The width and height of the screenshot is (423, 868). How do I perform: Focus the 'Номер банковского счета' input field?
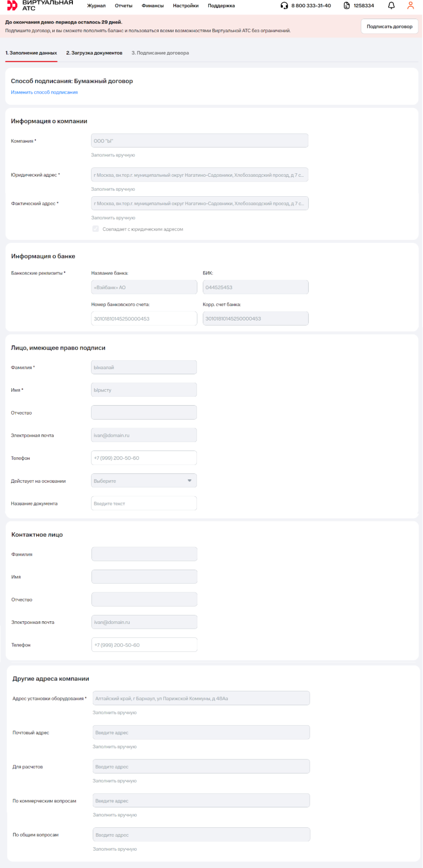pos(144,319)
